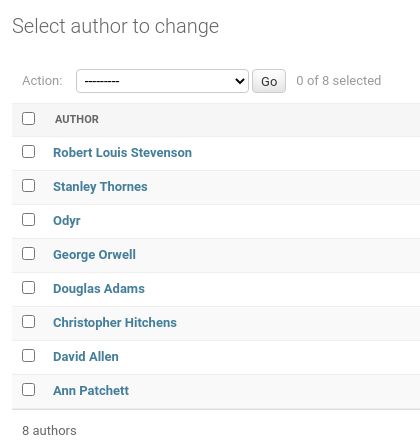
Task: Check Christopher Hitchens row checkbox
Action: tap(28, 322)
